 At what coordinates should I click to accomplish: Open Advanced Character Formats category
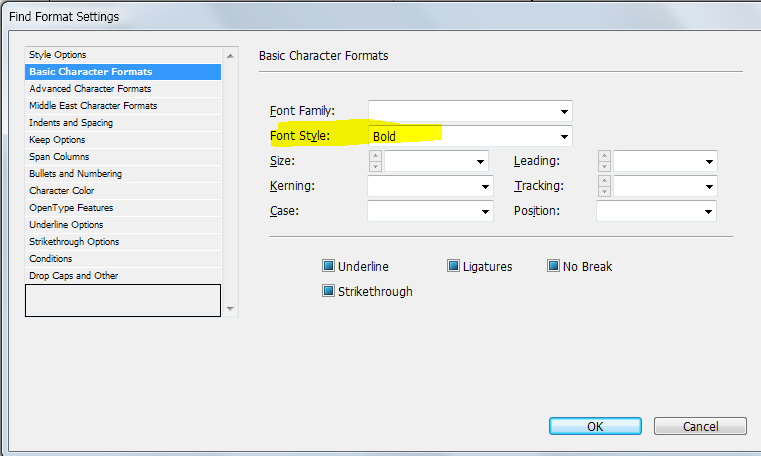[123, 89]
